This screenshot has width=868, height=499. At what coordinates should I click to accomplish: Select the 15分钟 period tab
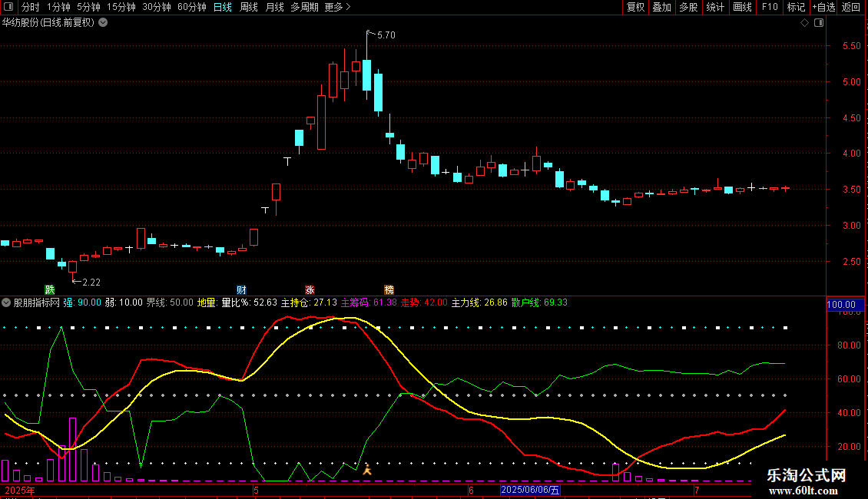click(x=121, y=7)
